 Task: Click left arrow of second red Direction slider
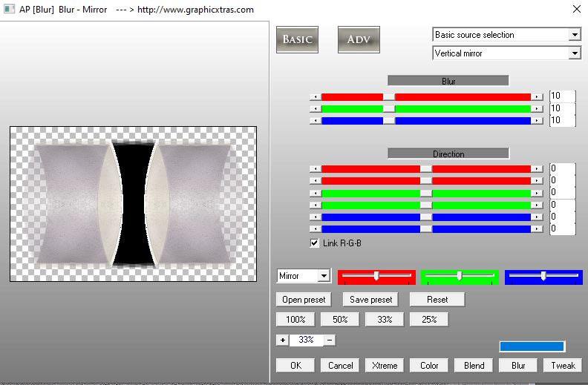[316, 181]
